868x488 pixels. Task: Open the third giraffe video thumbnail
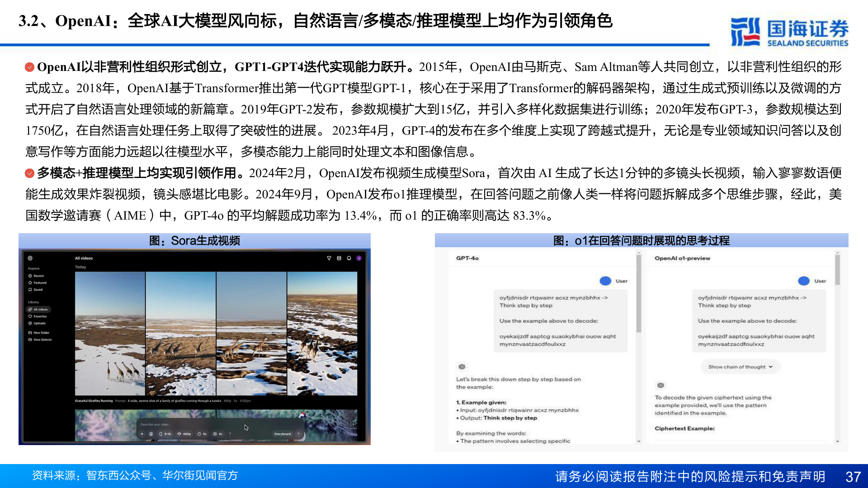(x=251, y=333)
